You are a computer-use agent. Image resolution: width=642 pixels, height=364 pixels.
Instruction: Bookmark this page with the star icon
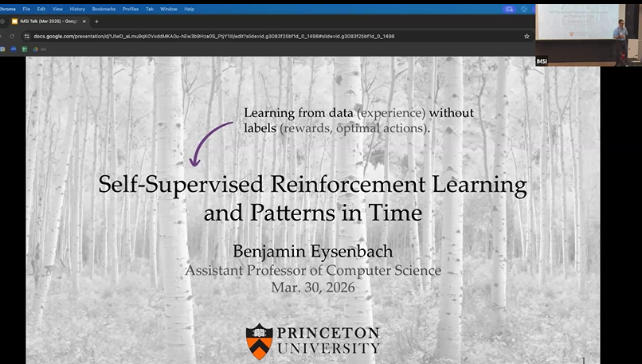click(527, 37)
